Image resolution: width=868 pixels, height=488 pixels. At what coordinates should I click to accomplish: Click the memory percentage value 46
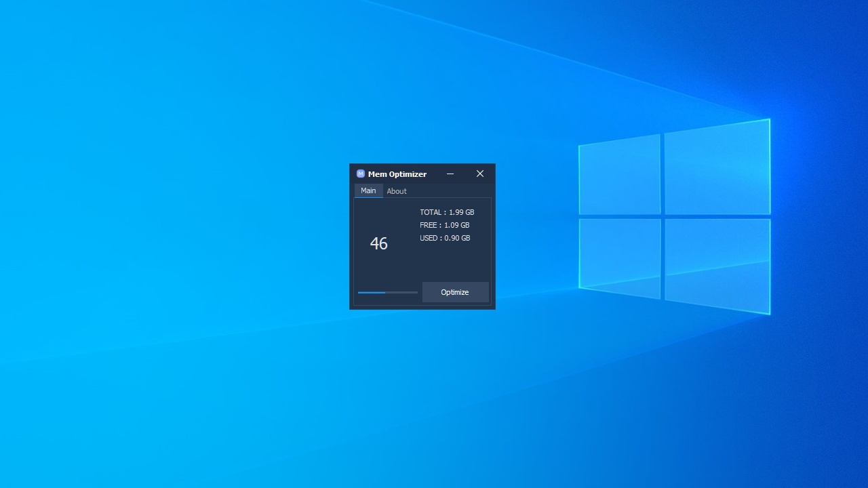point(379,243)
